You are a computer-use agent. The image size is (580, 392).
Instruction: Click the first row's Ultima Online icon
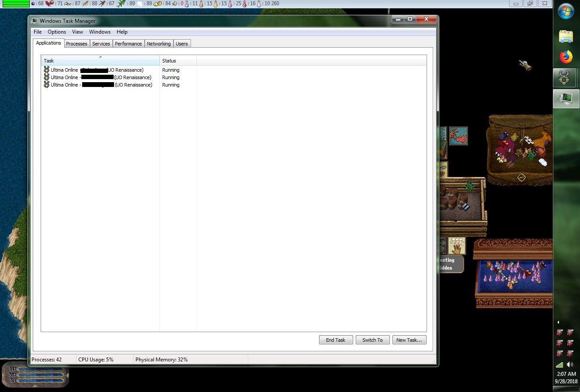47,70
